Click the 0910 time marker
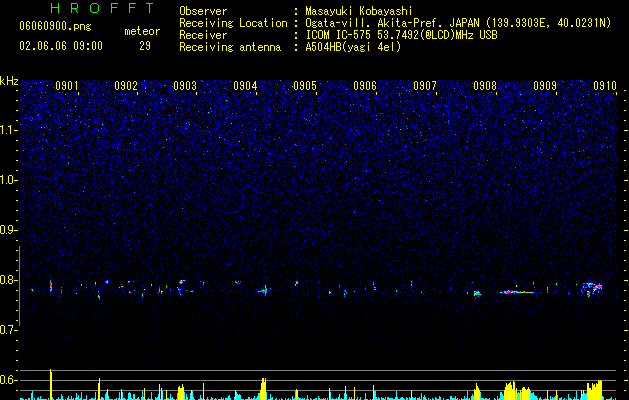The height and width of the screenshot is (400, 629). (605, 86)
